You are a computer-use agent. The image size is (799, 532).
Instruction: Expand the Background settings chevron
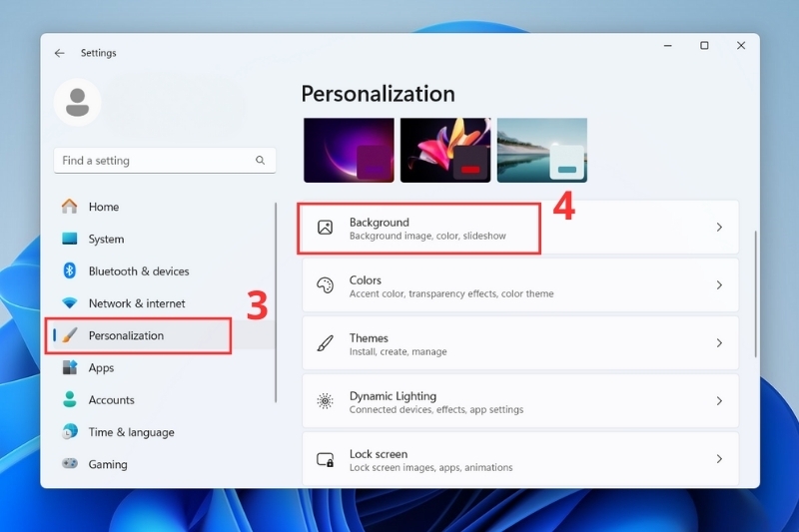point(719,227)
